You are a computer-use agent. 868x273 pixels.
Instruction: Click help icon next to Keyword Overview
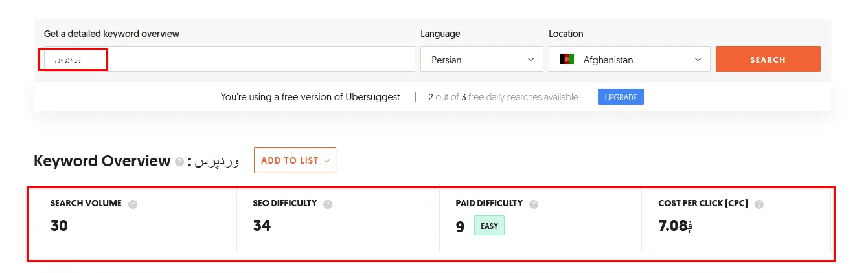pos(179,162)
